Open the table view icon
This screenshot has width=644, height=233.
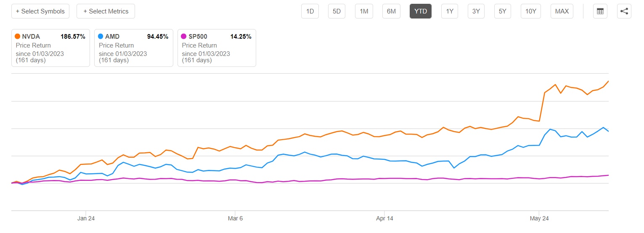coord(600,11)
